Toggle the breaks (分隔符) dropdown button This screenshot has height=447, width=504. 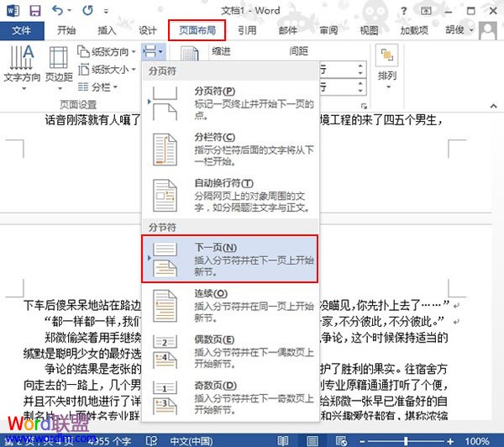coord(154,51)
